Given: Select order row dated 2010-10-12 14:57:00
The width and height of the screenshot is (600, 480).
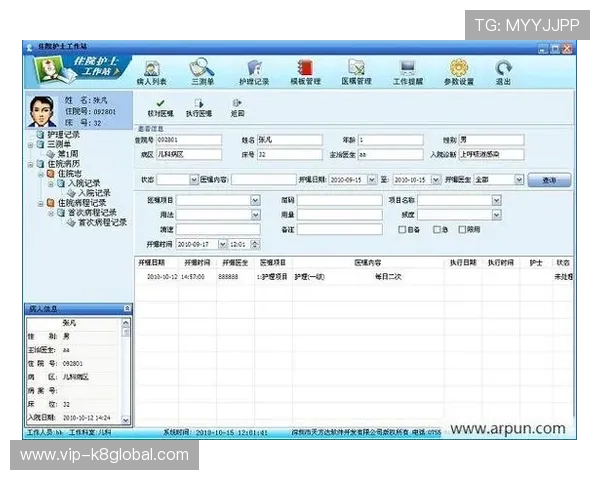Looking at the screenshot, I should 354,276.
